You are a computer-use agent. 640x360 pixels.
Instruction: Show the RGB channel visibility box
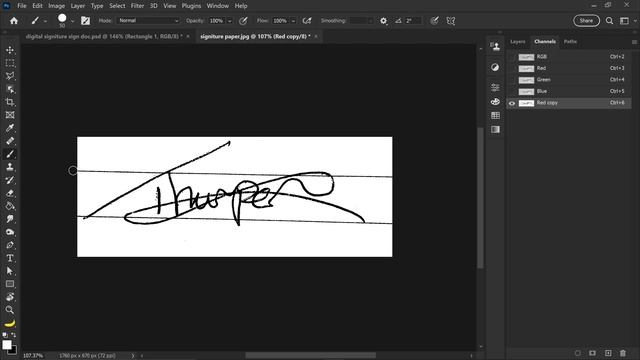512,57
